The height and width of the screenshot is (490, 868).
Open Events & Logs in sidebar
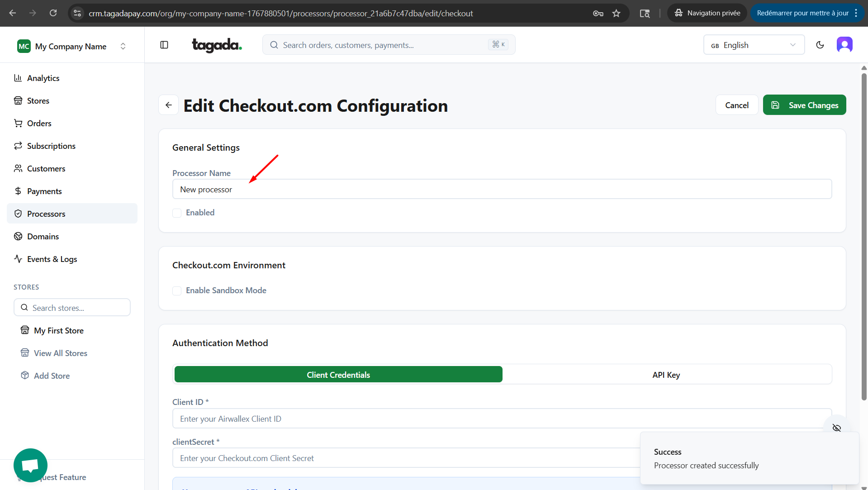click(x=52, y=259)
